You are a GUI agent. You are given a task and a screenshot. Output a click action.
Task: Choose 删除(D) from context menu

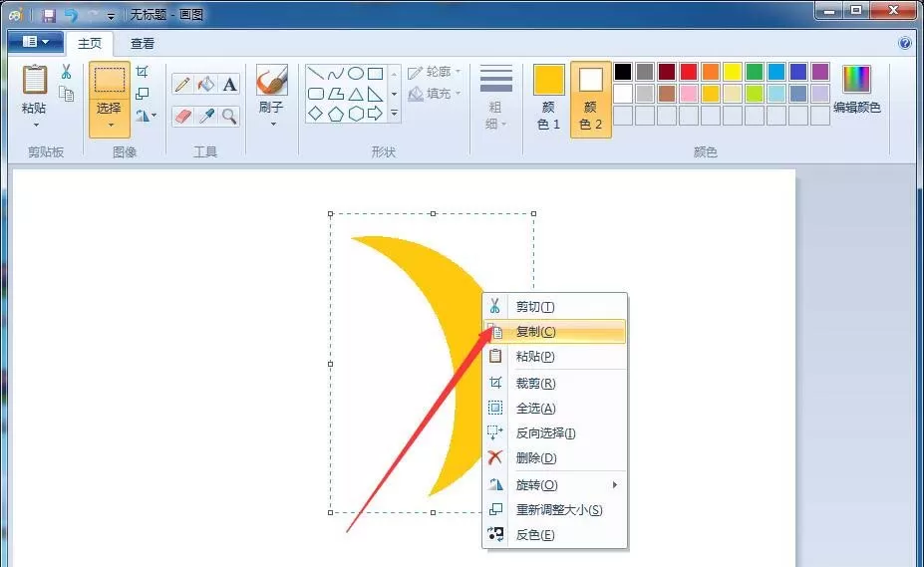point(554,457)
